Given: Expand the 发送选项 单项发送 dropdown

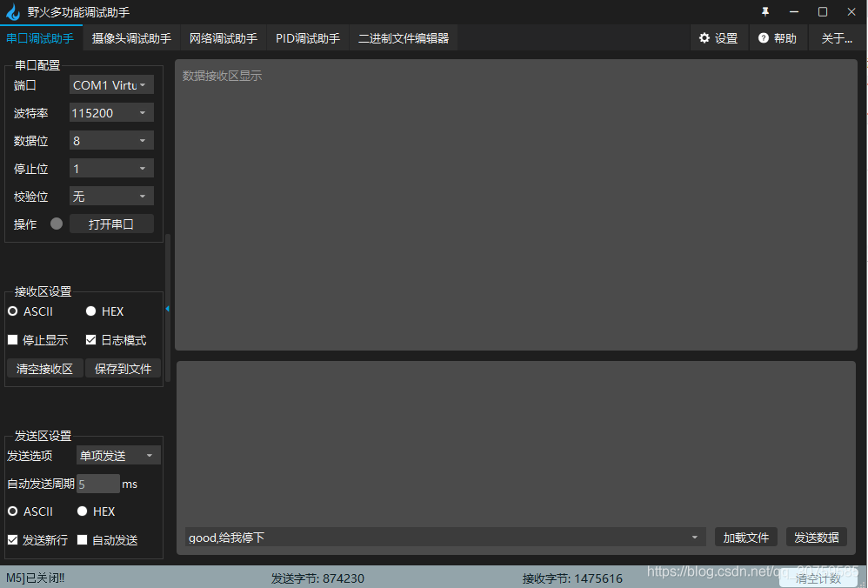Looking at the screenshot, I should click(x=118, y=456).
